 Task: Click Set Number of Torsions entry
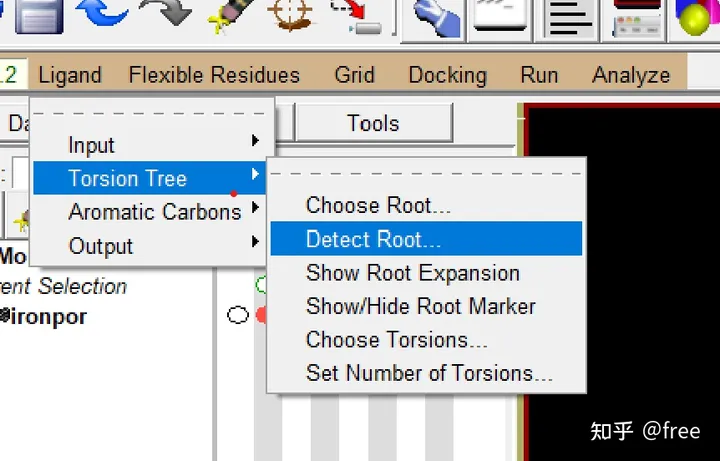click(429, 373)
